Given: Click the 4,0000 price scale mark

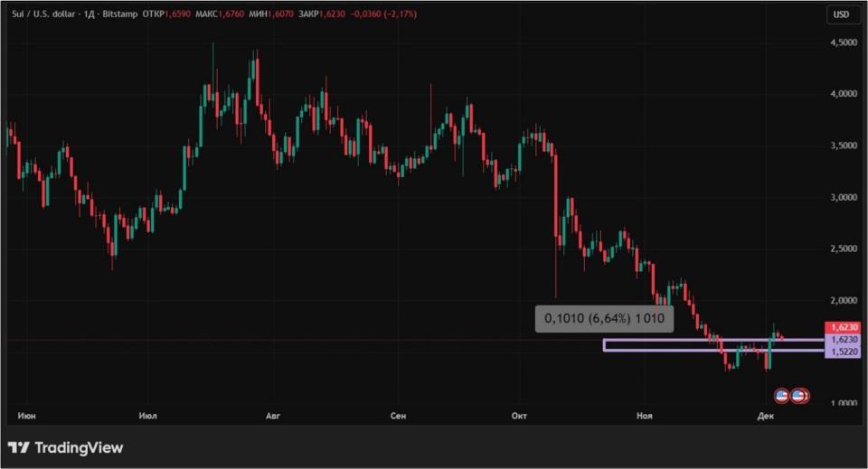Looking at the screenshot, I should click(x=844, y=94).
